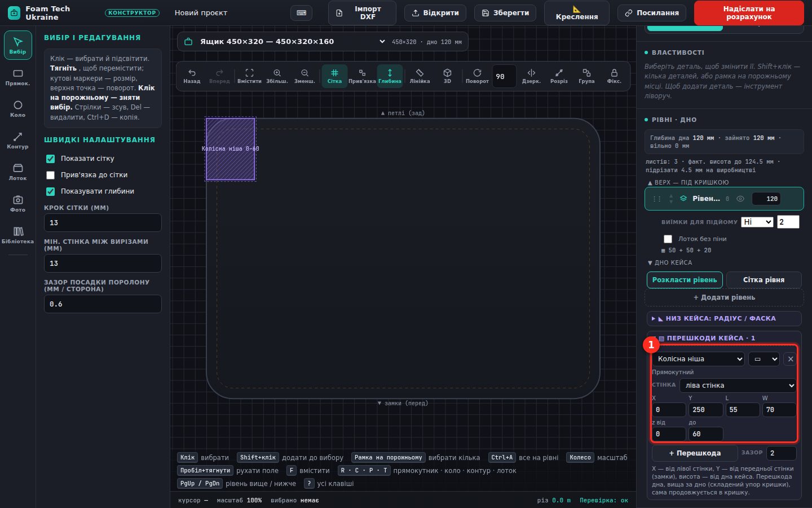
Task: Open the Бібліотека library panel
Action: click(x=17, y=235)
